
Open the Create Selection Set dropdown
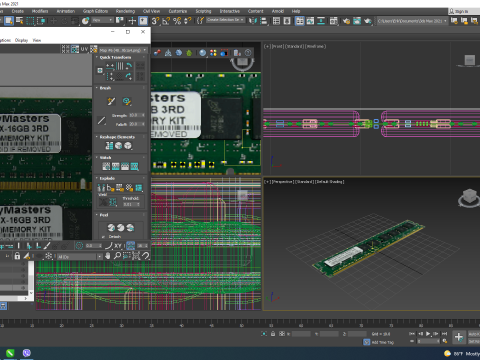[225, 20]
